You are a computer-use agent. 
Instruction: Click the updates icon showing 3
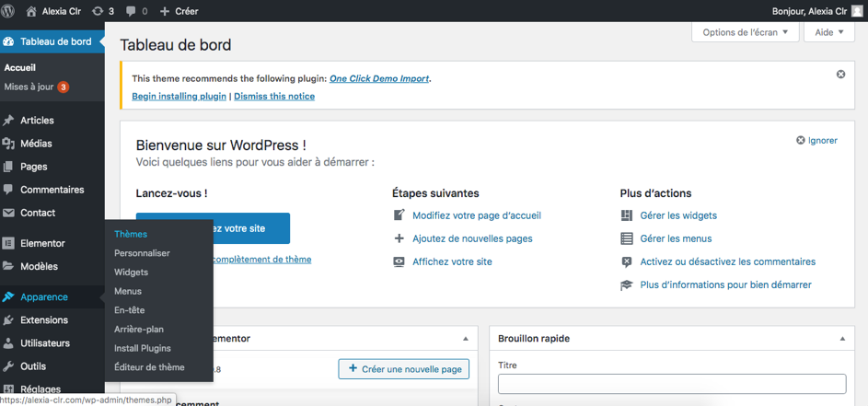(x=98, y=10)
